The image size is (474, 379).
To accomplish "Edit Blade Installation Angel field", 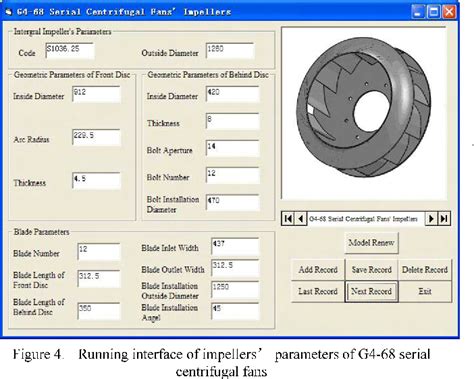I will click(x=235, y=311).
